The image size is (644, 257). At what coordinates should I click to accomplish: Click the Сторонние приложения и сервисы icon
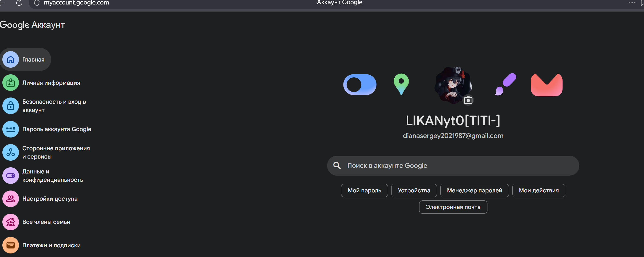tap(10, 152)
